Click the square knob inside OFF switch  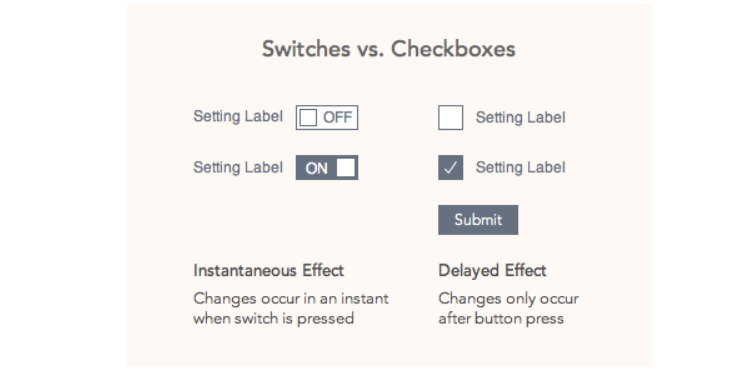[308, 117]
